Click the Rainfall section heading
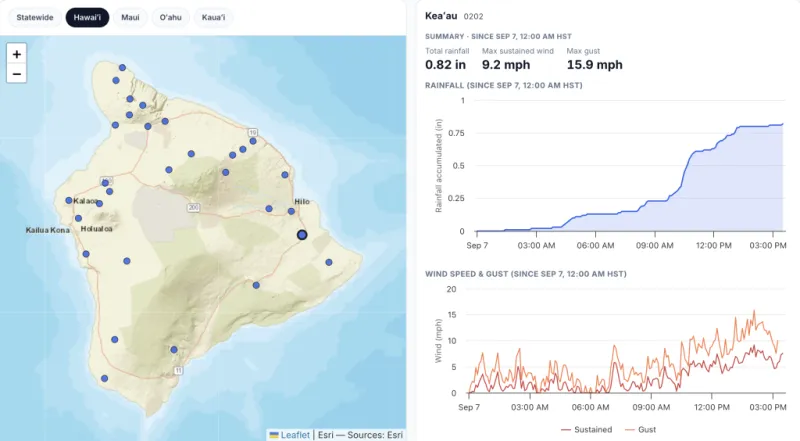This screenshot has height=441, width=800. 504,85
